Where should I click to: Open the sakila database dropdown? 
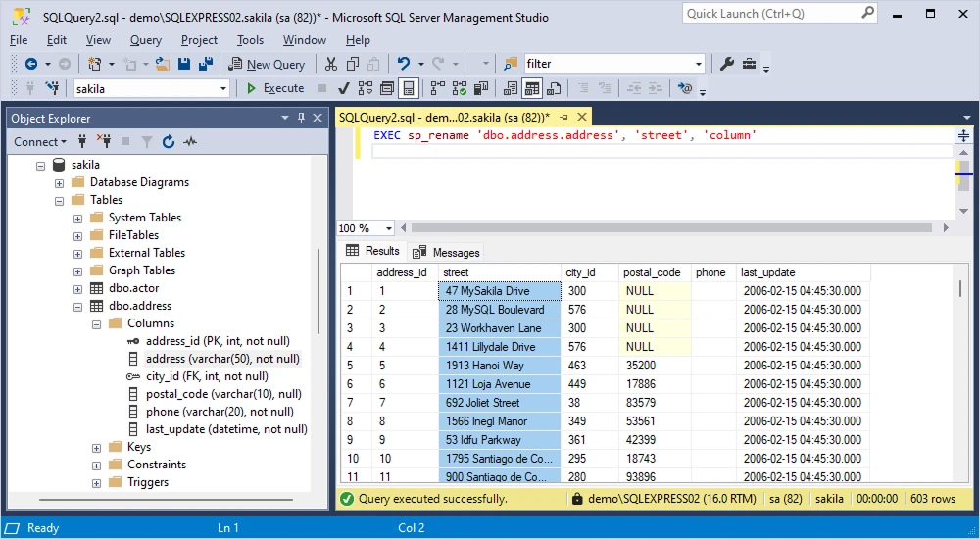(223, 89)
